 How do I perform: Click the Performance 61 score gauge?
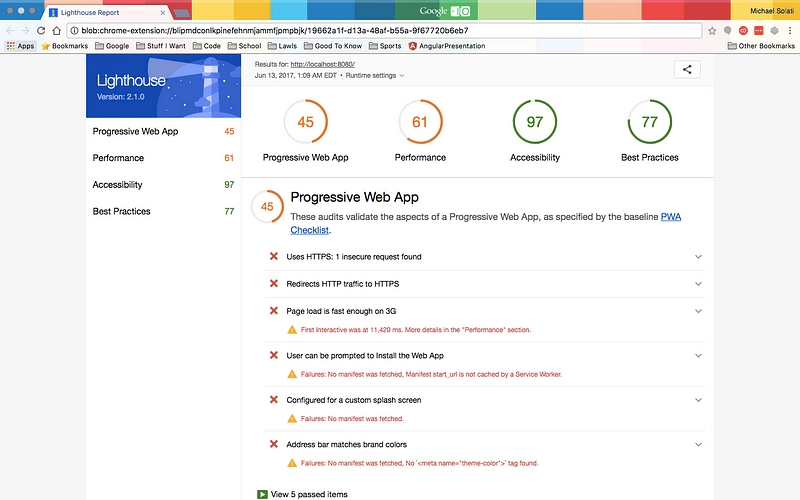(x=420, y=121)
